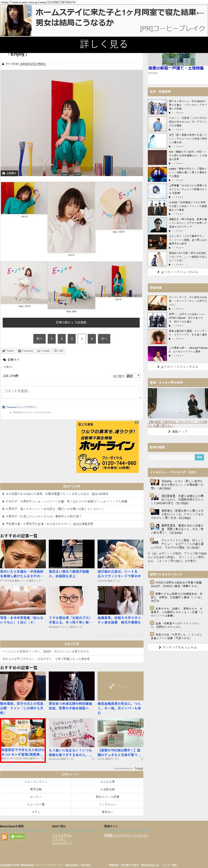Click the info icon on Hotline ad
Viewport: 208px width, 868px height.
[x=137, y=423]
